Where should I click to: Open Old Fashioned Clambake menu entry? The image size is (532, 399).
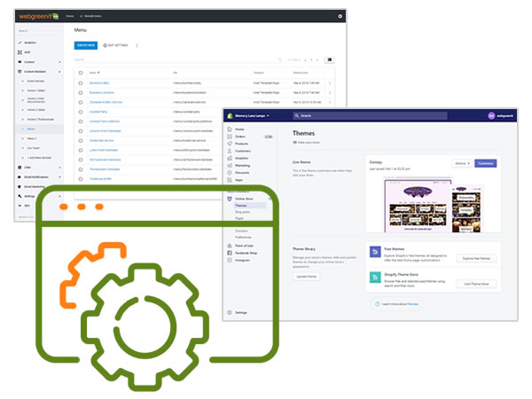point(105,160)
